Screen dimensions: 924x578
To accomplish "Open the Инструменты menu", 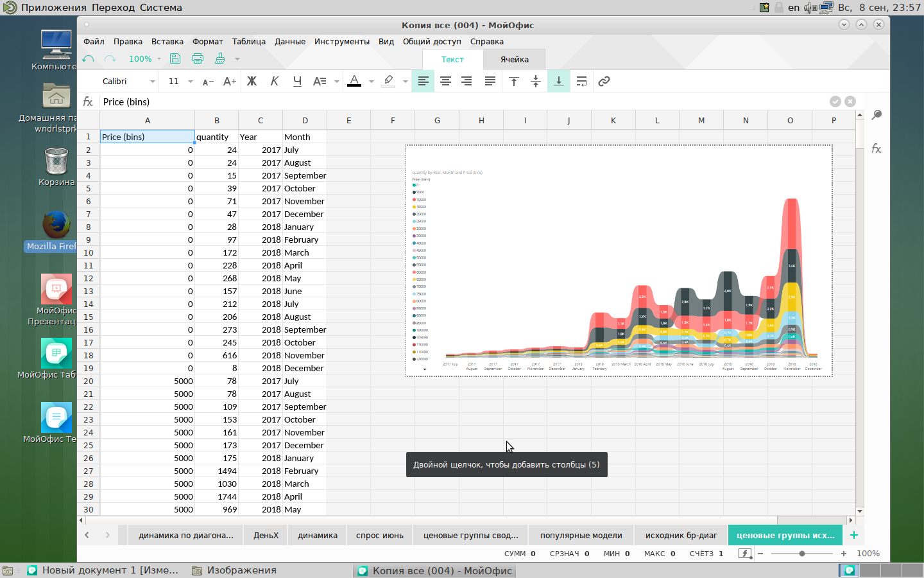I will click(342, 42).
